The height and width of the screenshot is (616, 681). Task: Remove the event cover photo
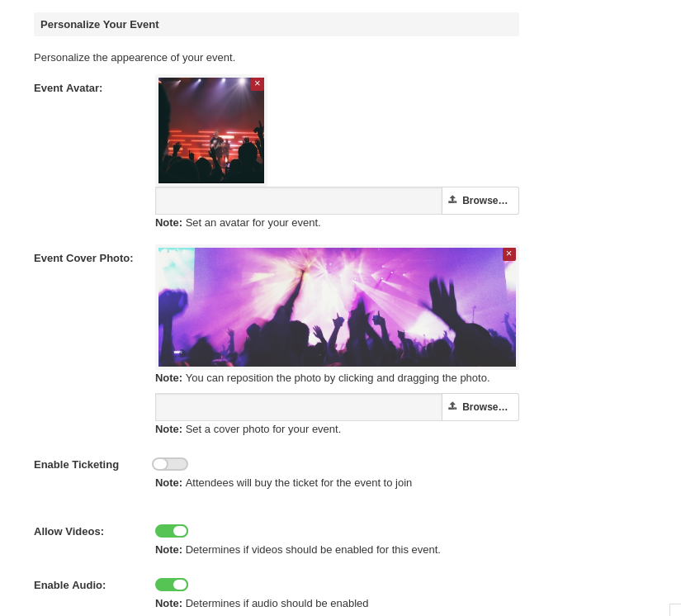point(508,254)
